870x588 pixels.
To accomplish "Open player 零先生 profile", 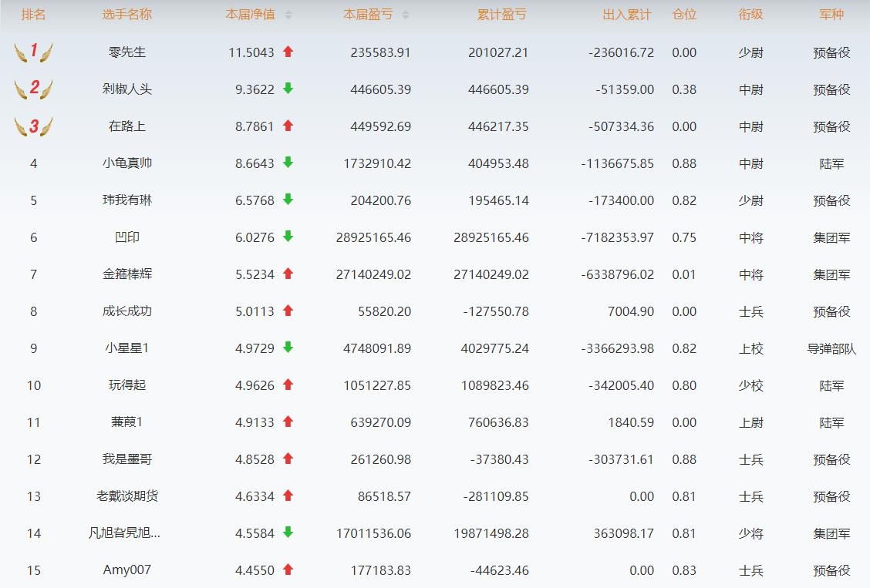I will [127, 52].
